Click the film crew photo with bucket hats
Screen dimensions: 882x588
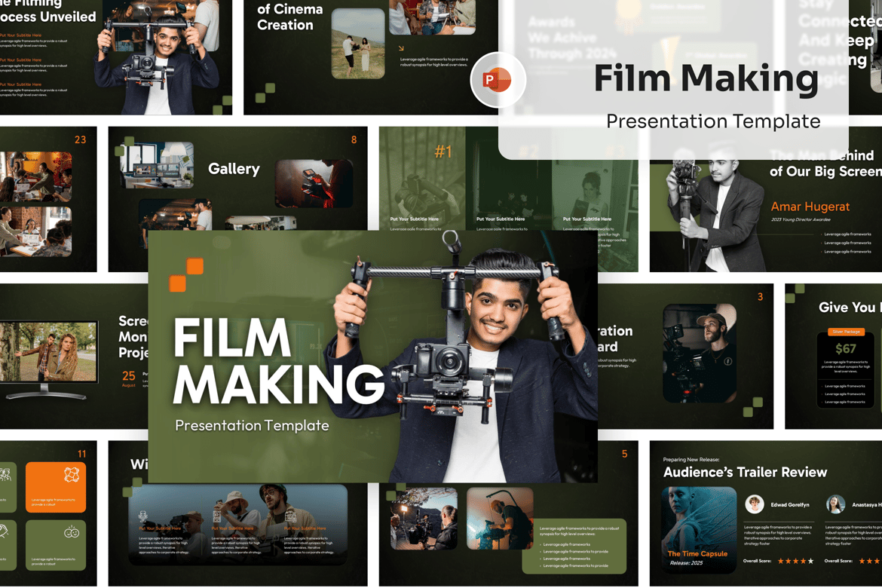pyautogui.click(x=238, y=524)
